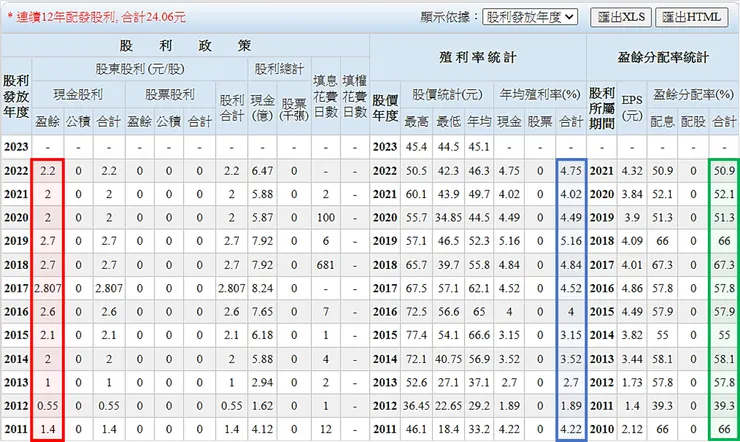Click the 現金股利 column group header

click(x=78, y=94)
